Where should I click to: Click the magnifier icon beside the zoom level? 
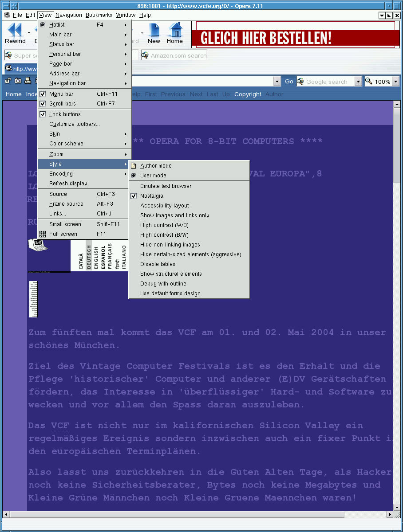coord(367,81)
